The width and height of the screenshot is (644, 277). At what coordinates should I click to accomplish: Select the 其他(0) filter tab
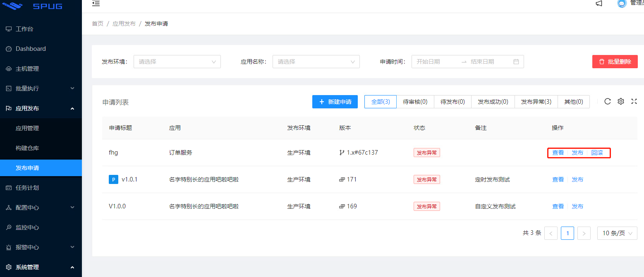tap(574, 102)
